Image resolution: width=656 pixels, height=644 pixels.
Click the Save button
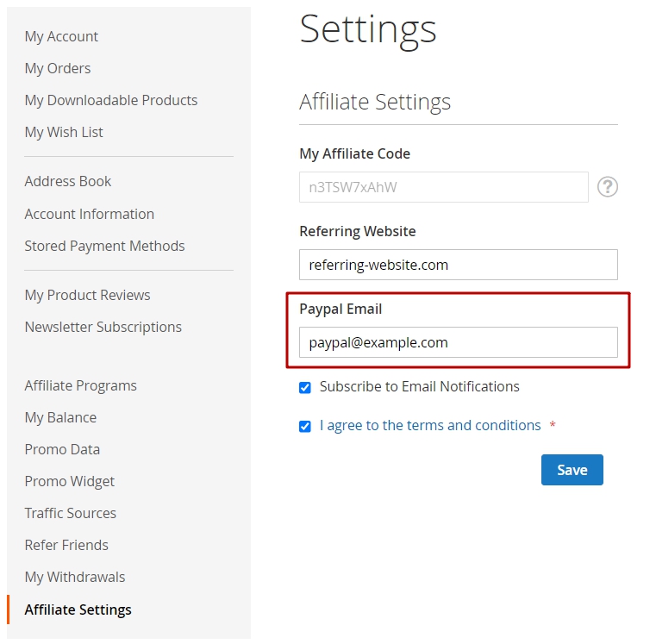(x=572, y=470)
